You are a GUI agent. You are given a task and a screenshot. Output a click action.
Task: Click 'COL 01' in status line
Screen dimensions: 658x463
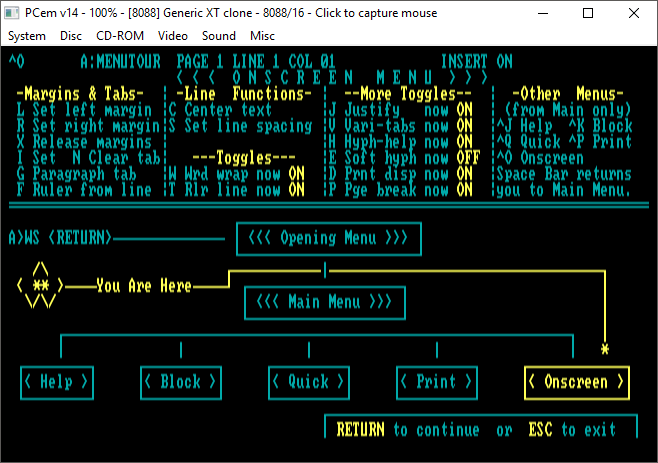point(312,62)
